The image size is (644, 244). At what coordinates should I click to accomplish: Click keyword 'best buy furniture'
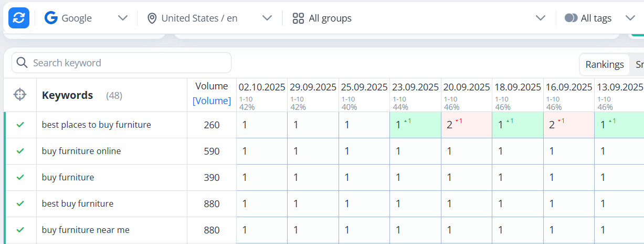78,204
